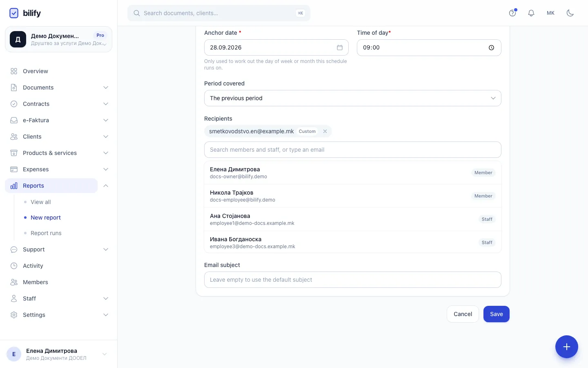Click the Overview grid icon
The image size is (588, 368).
point(14,71)
